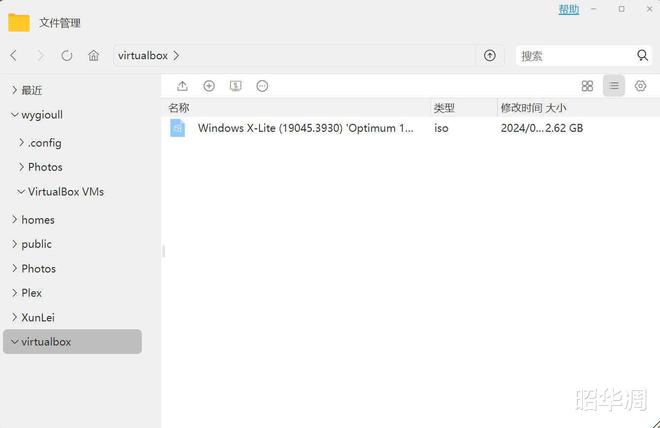Image resolution: width=660 pixels, height=428 pixels.
Task: Click the 搜索 search input field
Action: (x=575, y=56)
